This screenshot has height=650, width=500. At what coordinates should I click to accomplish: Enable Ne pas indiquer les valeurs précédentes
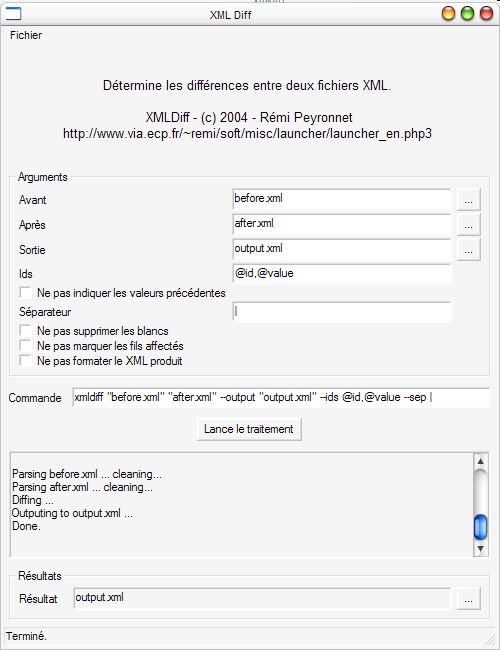pos(25,293)
